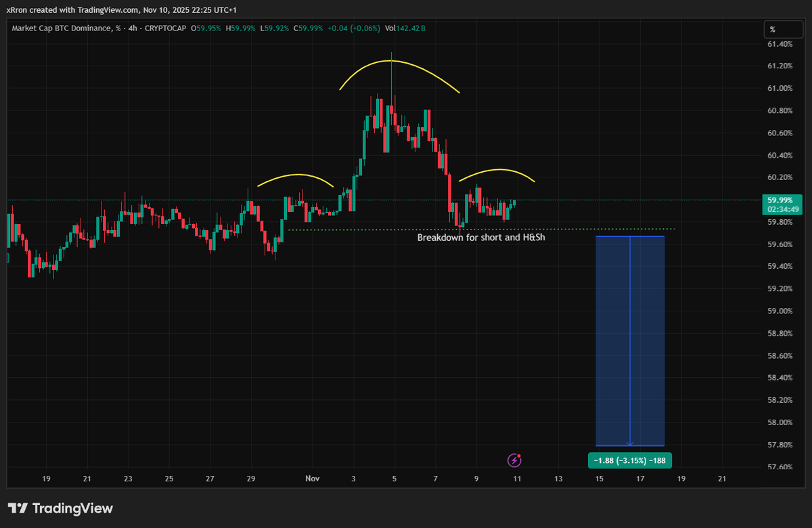Click the 60.20% price axis label
This screenshot has width=812, height=528.
click(x=780, y=177)
